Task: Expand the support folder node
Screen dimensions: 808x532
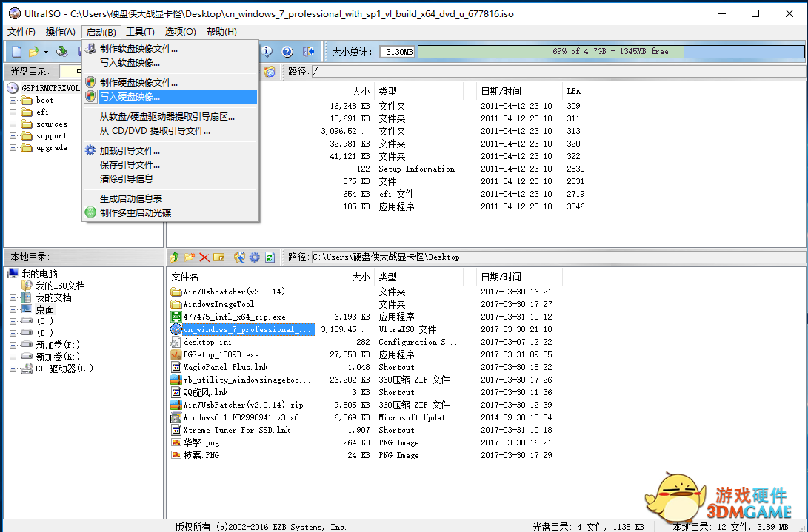Action: click(13, 135)
